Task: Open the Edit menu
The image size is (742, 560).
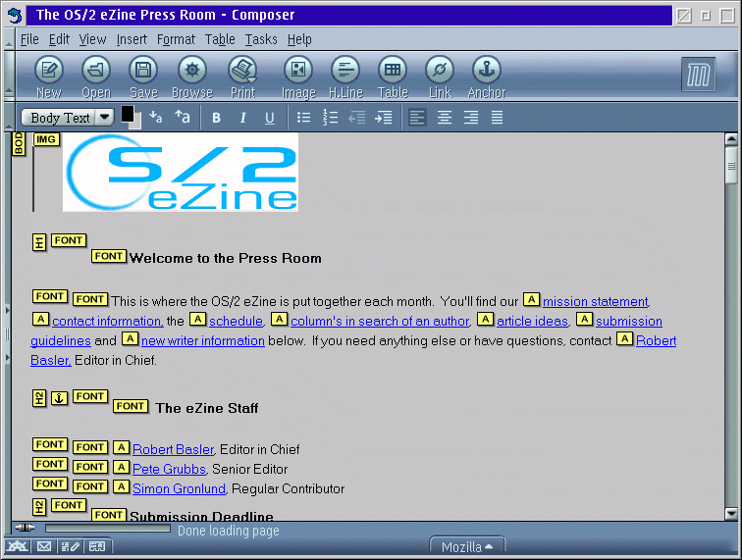Action: [59, 39]
